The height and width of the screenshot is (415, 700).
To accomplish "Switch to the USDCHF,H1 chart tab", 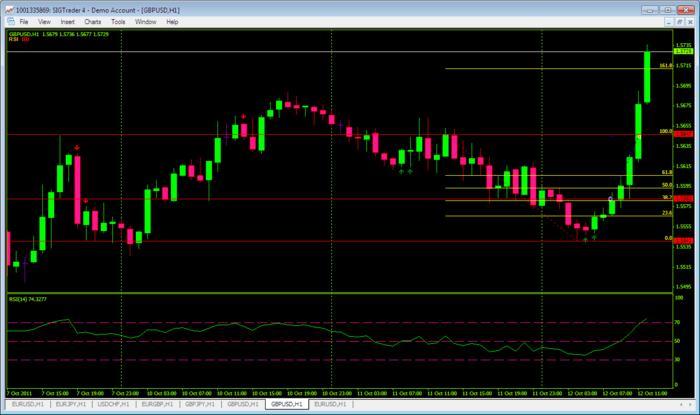I will [113, 404].
